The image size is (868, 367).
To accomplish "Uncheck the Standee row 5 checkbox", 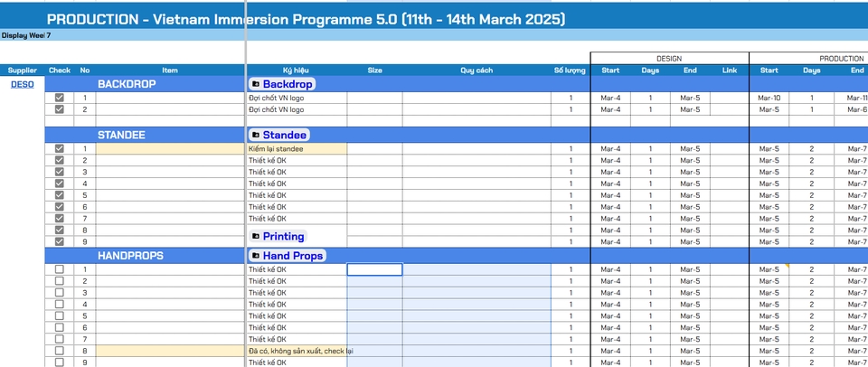I will click(x=60, y=195).
